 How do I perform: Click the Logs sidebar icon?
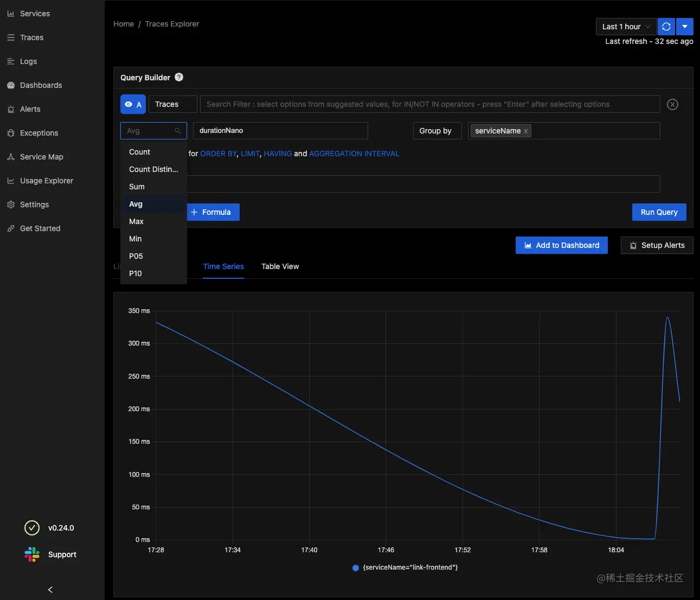11,61
